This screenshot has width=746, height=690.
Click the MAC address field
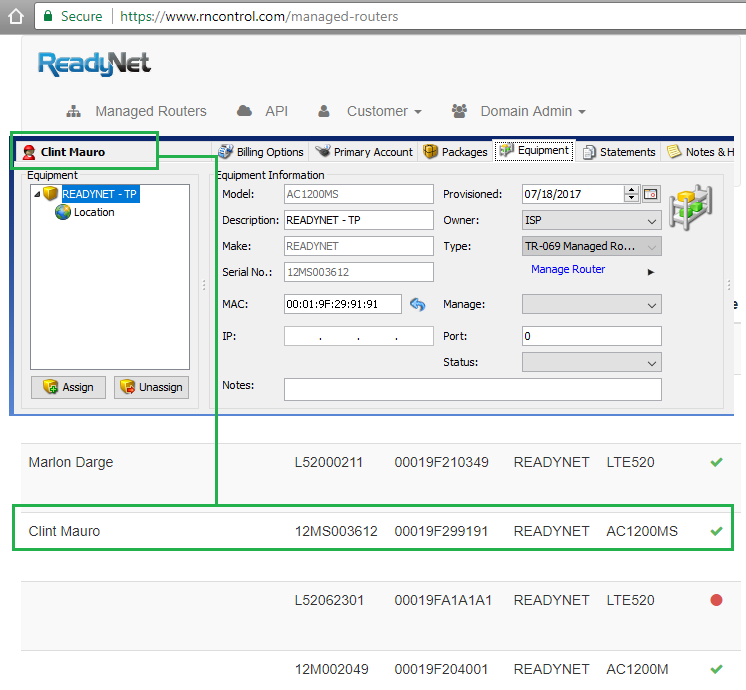343,304
